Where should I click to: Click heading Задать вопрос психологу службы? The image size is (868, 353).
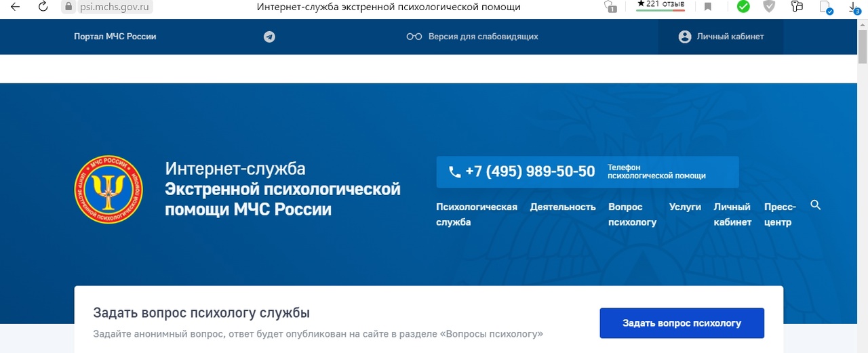201,313
